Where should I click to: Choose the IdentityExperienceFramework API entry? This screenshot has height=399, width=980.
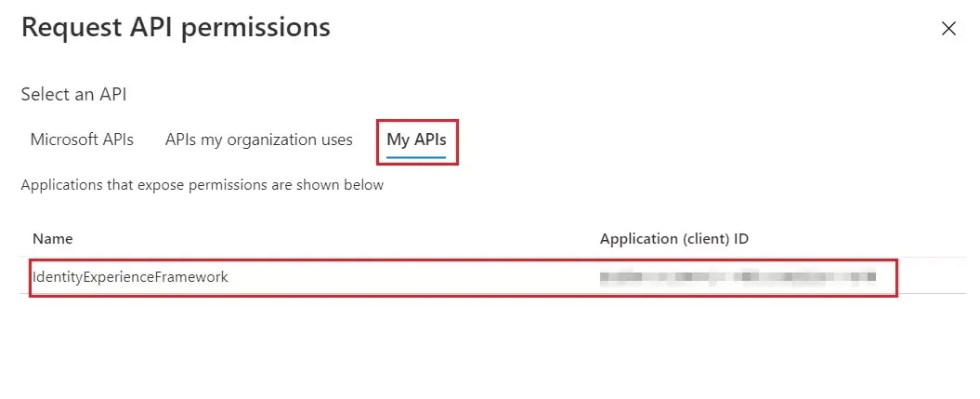tap(130, 276)
